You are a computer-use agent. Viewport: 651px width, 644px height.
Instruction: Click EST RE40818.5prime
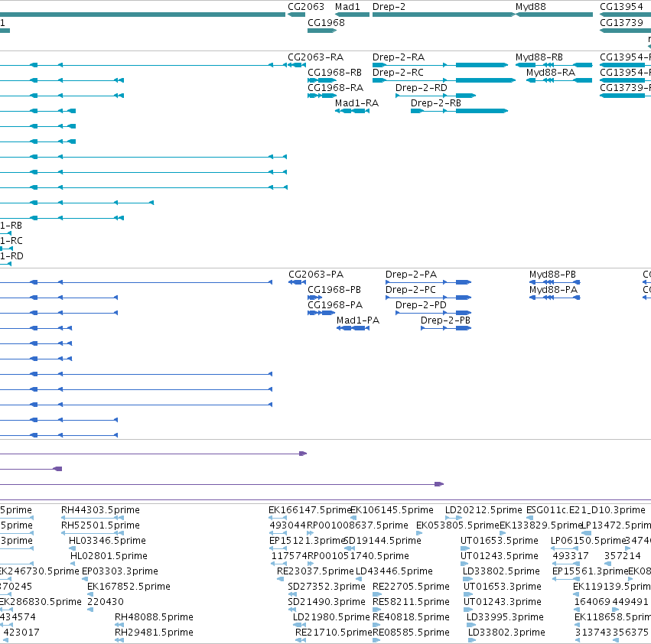(411, 617)
